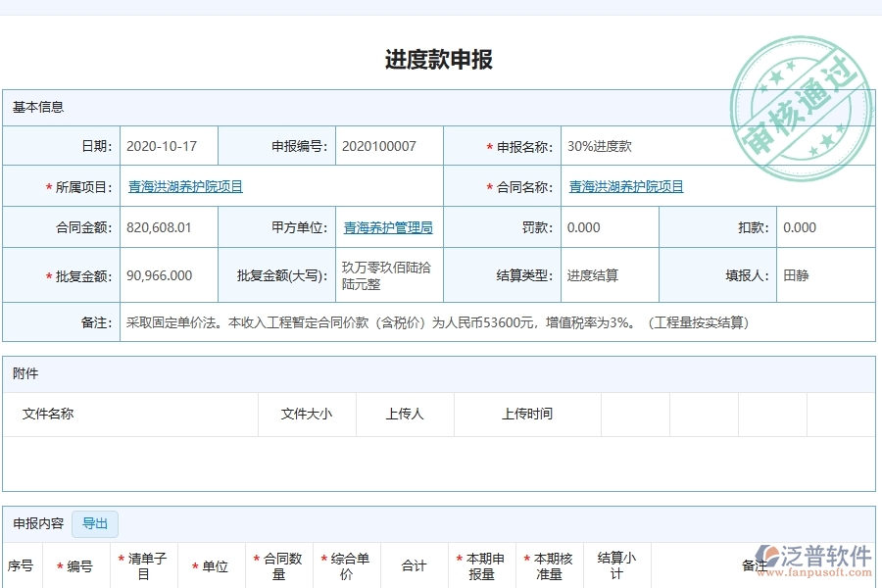The image size is (882, 588).
Task: Open the 合同名称 link 青海洪湖养护院项目
Action: coord(628,185)
